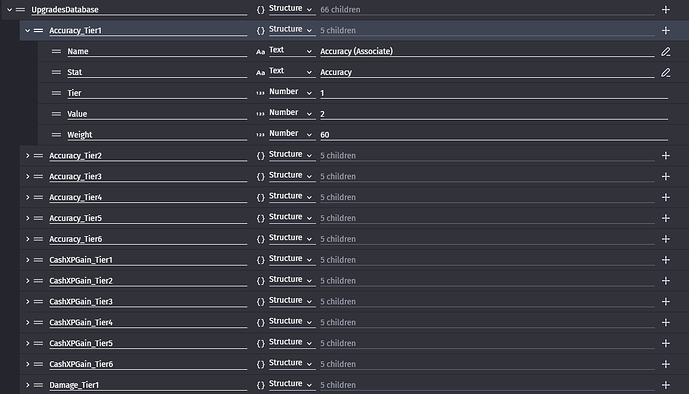Add a child to Accuracy_Tier1

pyautogui.click(x=666, y=30)
